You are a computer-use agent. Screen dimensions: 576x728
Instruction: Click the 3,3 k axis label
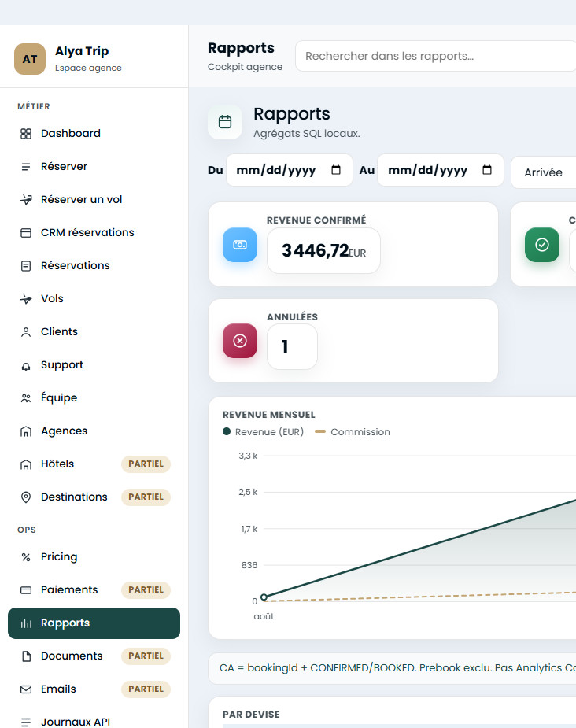coord(248,456)
